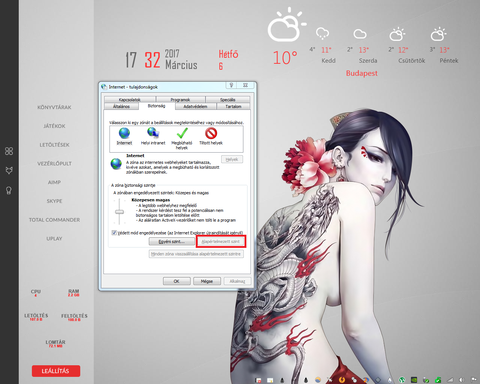Click the Alapértelmezett szint button

click(221, 241)
